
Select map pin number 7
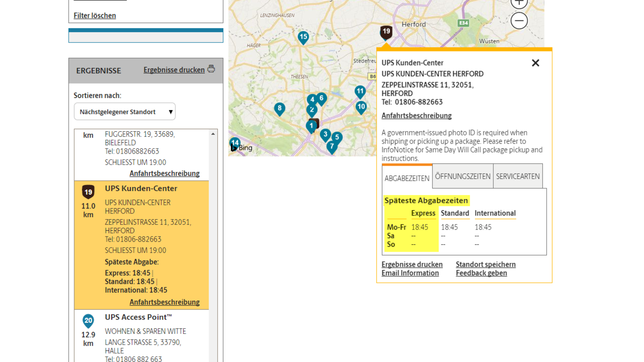332,147
